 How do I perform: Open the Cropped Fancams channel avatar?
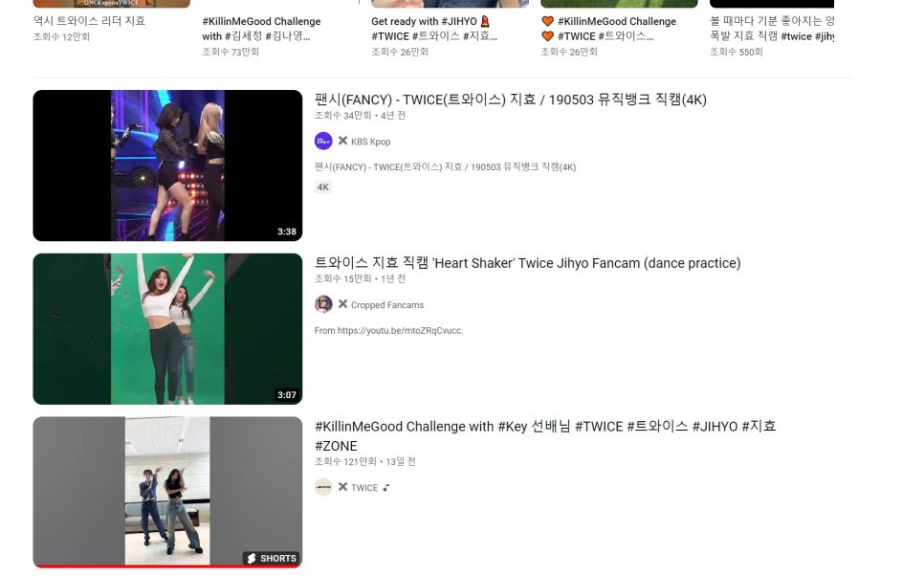(x=323, y=305)
